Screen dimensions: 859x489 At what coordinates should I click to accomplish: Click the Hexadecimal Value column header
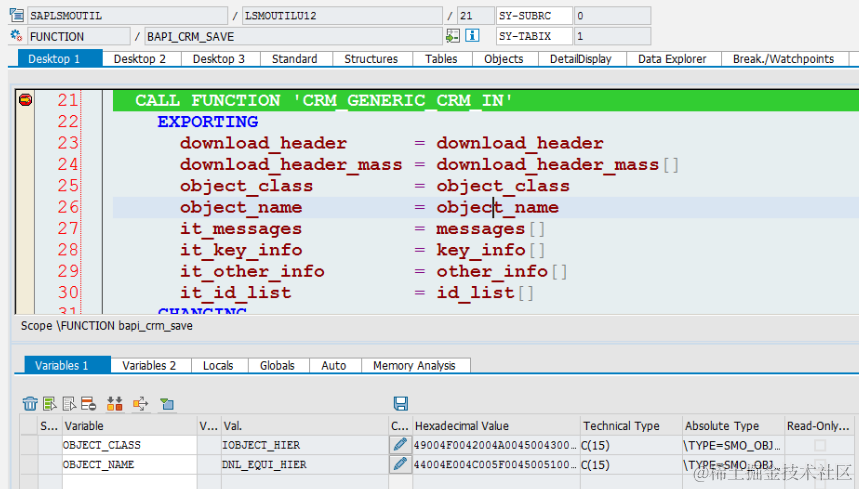[496, 425]
